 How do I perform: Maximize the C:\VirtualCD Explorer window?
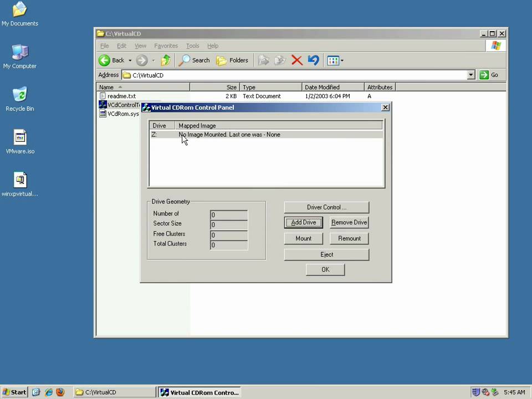click(493, 34)
